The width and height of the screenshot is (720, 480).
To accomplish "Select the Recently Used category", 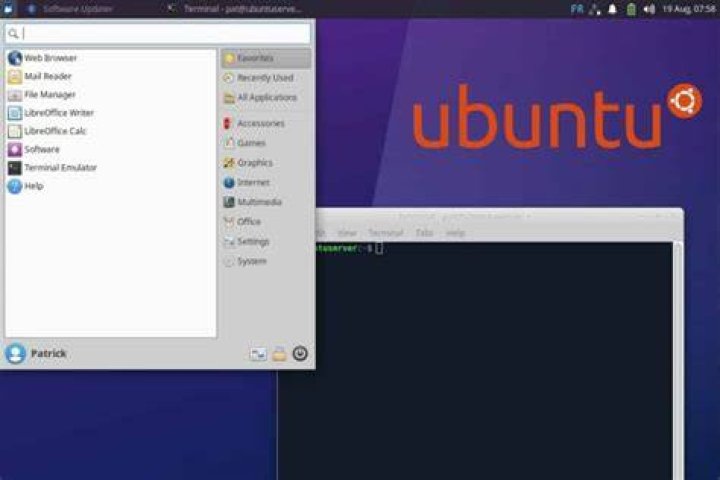I will (266, 78).
